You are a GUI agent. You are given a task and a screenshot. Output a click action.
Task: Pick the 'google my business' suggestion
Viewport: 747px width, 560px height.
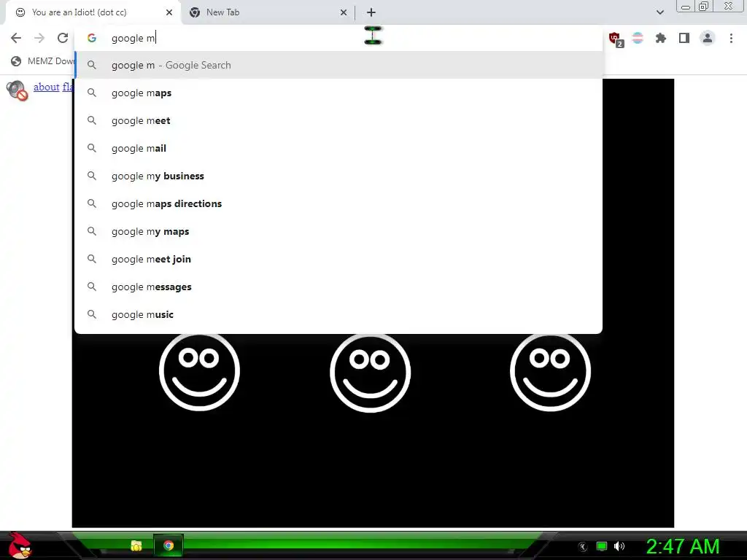[x=338, y=176]
